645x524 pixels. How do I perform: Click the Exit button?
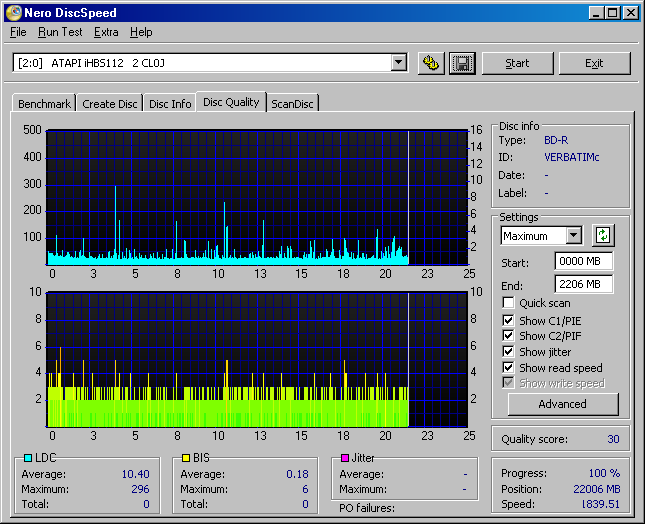coord(594,63)
